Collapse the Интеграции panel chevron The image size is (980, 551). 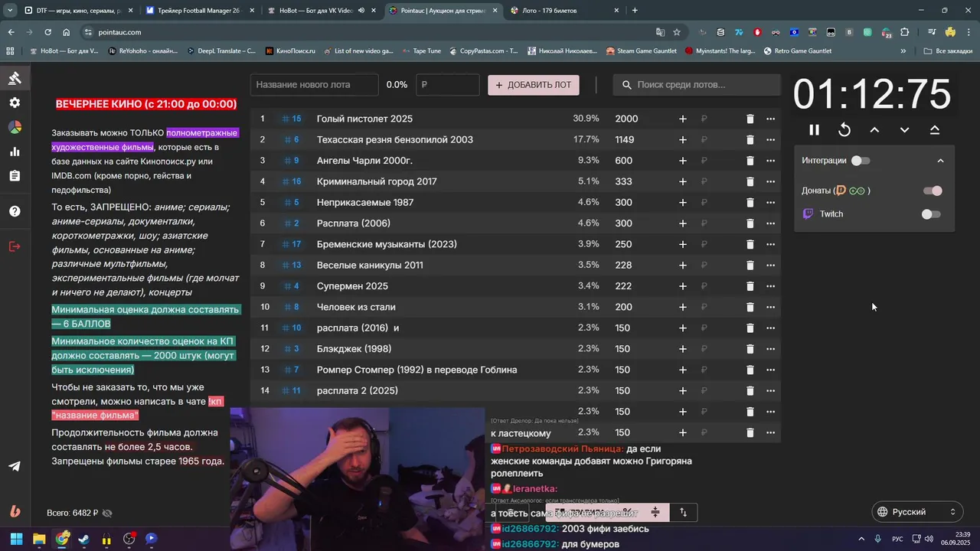pyautogui.click(x=940, y=161)
